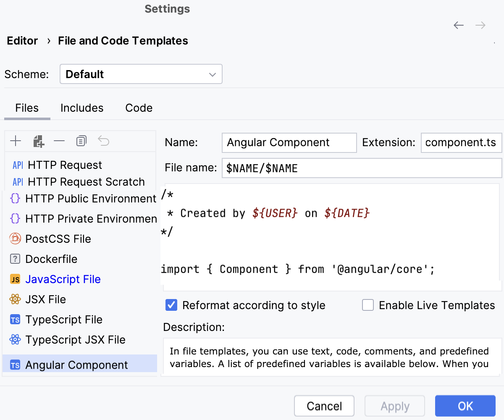Screen dimensions: 504x420
Task: Click the Copy Template icon
Action: (81, 141)
